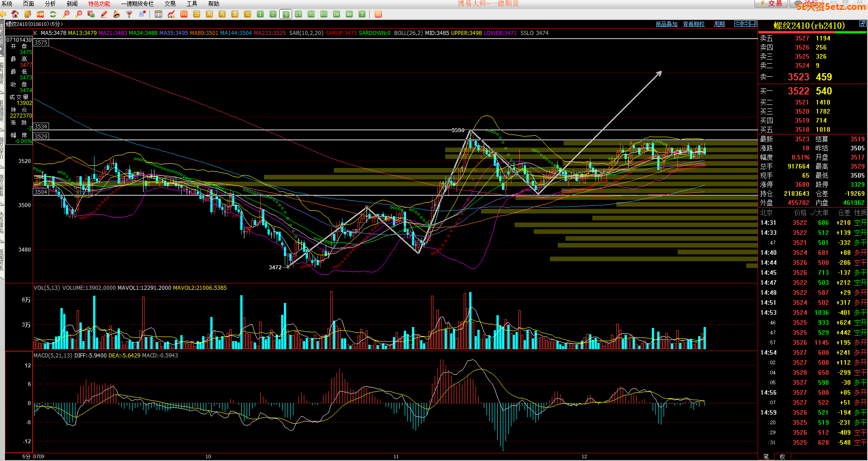Click the 卖一 3523 ask price

tap(799, 77)
